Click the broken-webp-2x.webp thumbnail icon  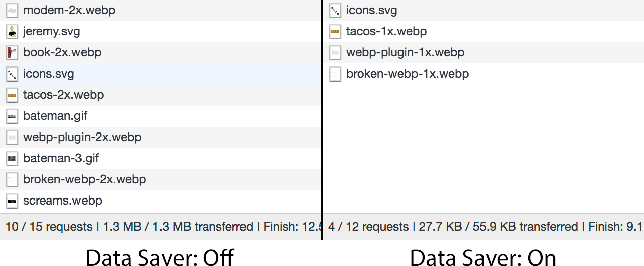[x=12, y=180]
